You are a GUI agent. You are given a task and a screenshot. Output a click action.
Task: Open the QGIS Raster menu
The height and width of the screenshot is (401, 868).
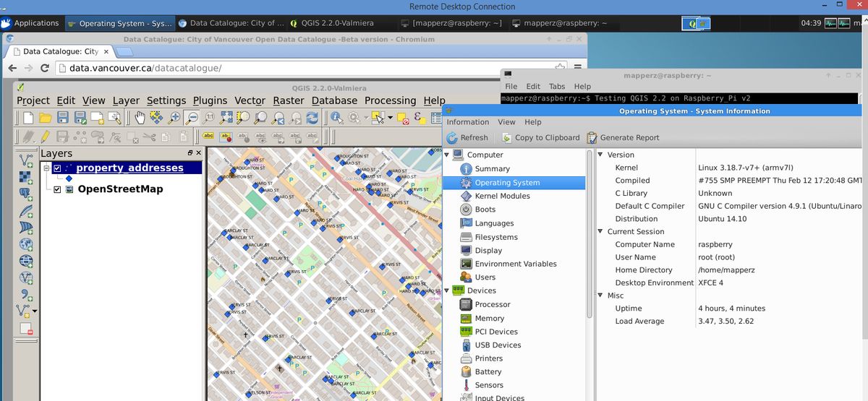(289, 100)
